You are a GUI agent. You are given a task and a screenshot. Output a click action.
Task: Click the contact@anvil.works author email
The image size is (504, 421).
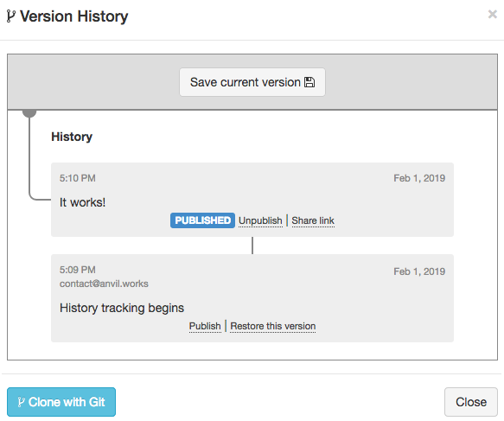coord(104,284)
